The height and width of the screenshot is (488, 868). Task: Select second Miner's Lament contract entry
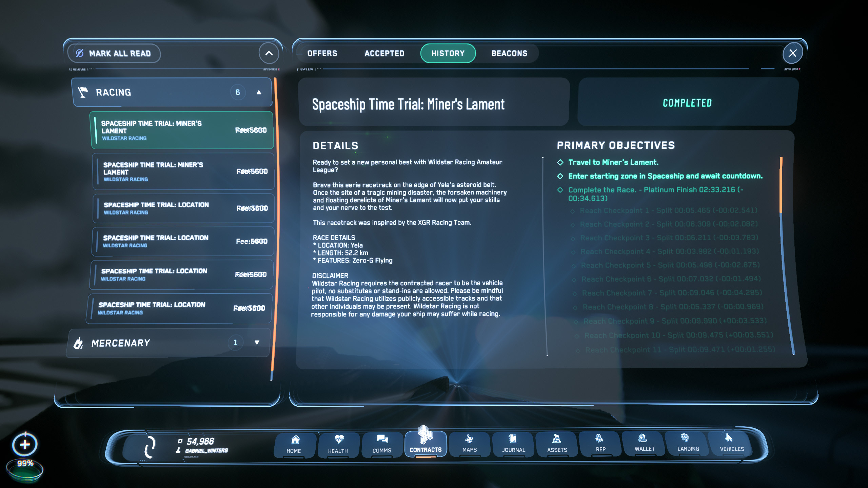pos(183,171)
